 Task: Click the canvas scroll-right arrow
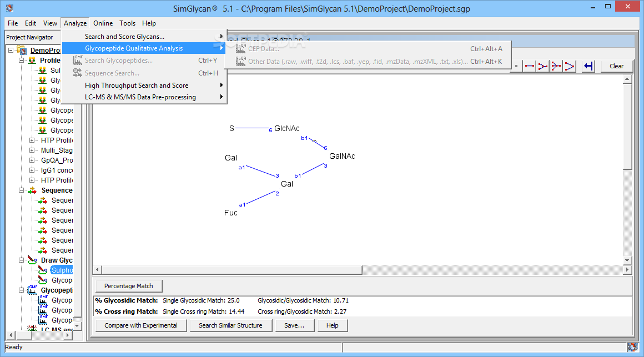(627, 270)
